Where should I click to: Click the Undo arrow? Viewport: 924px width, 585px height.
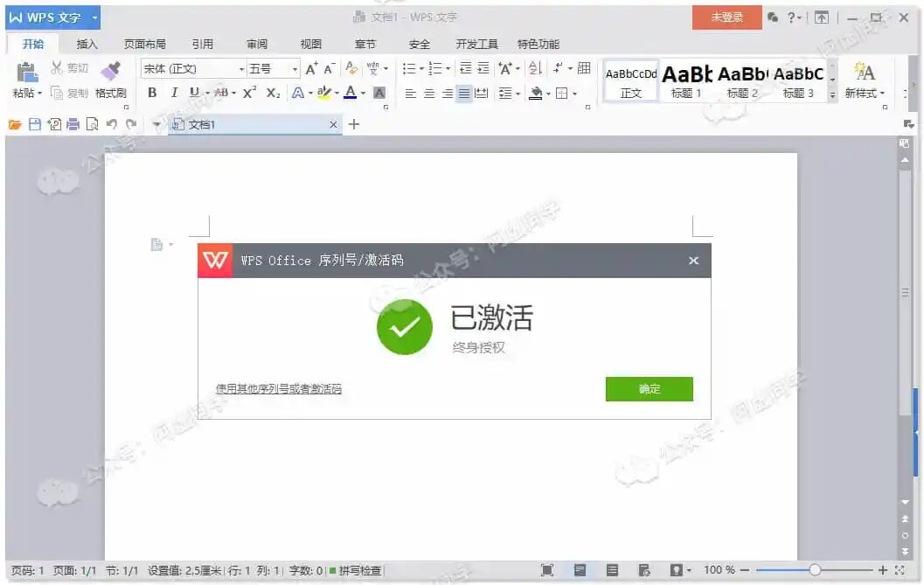pos(111,124)
